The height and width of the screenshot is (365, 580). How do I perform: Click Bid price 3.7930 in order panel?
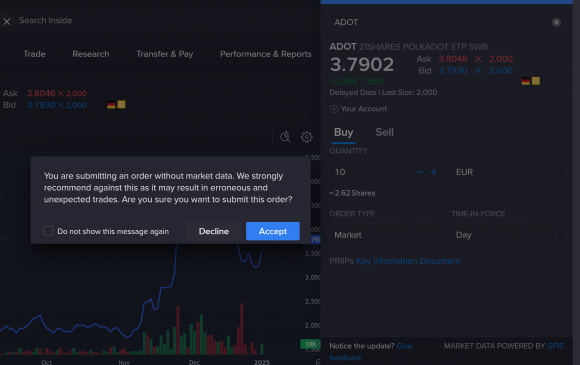453,71
